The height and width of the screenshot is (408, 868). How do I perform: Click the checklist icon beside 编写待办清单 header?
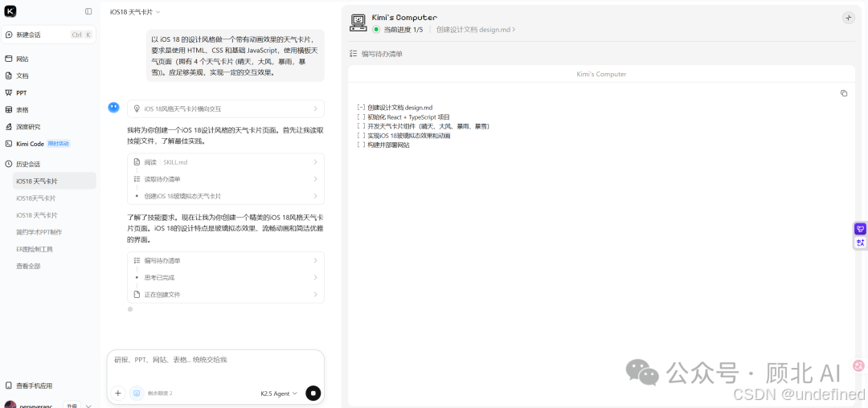[x=353, y=54]
